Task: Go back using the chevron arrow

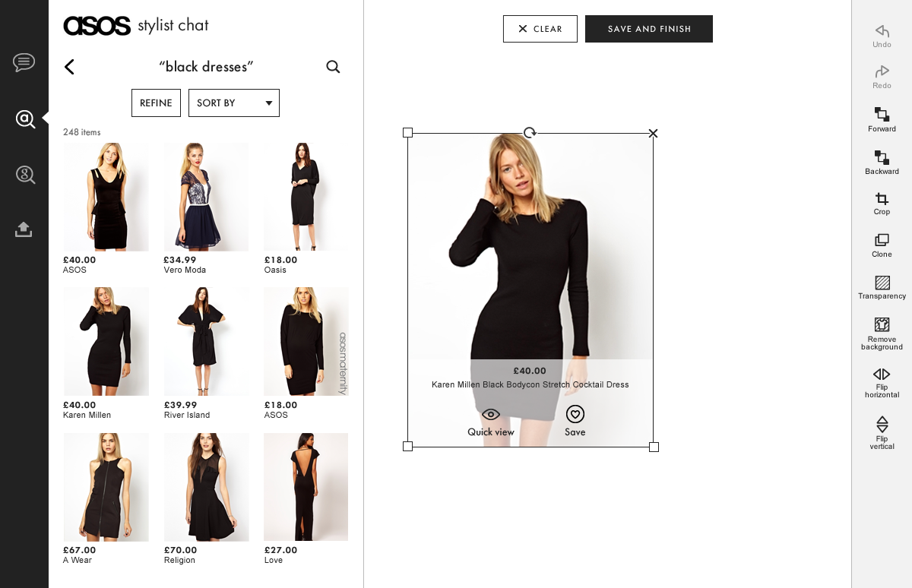Action: coord(69,67)
